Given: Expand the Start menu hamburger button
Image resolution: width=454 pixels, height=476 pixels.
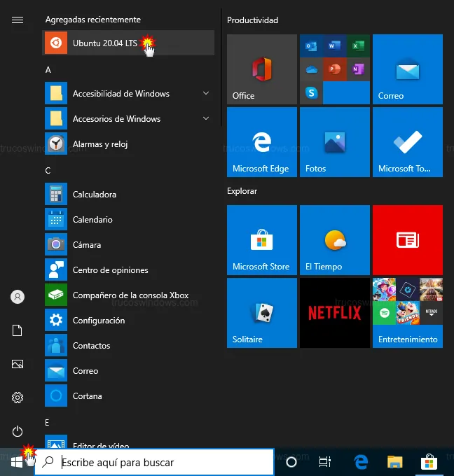Looking at the screenshot, I should (18, 20).
